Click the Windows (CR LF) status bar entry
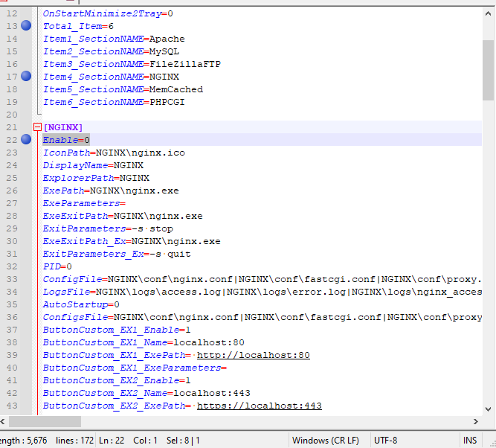Image resolution: width=496 pixels, height=448 pixels. 326,441
